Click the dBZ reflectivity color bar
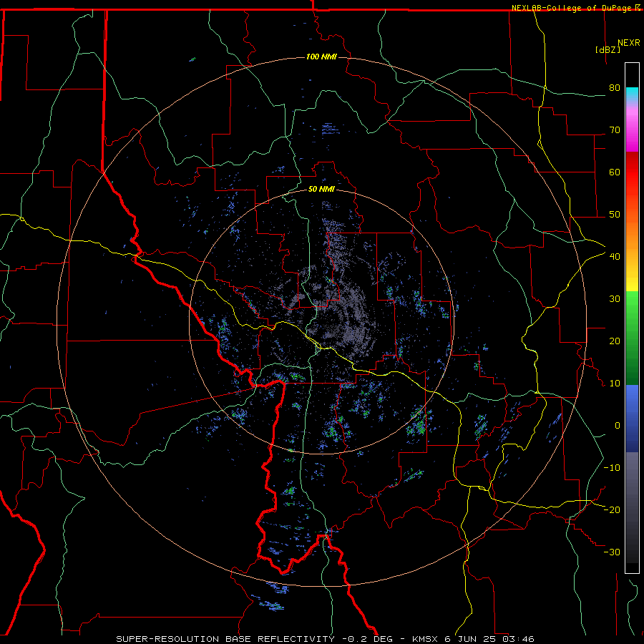644x644 pixels. [632, 318]
